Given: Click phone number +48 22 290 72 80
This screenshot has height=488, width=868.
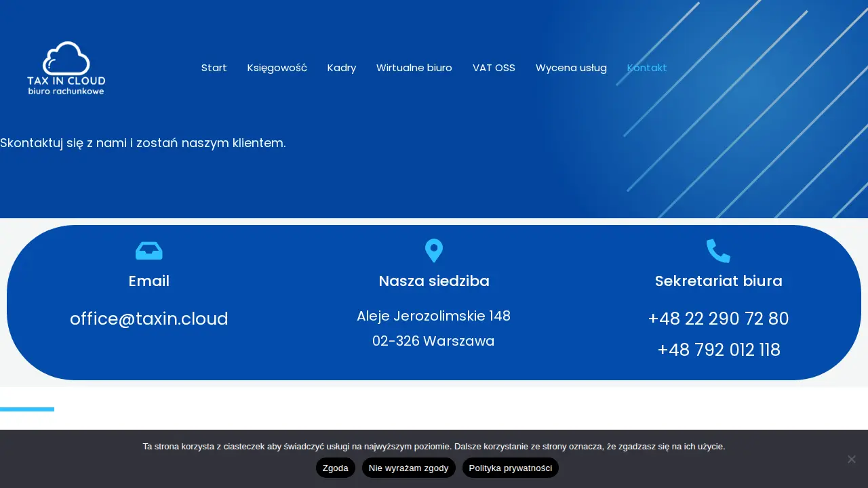Looking at the screenshot, I should coord(719,319).
